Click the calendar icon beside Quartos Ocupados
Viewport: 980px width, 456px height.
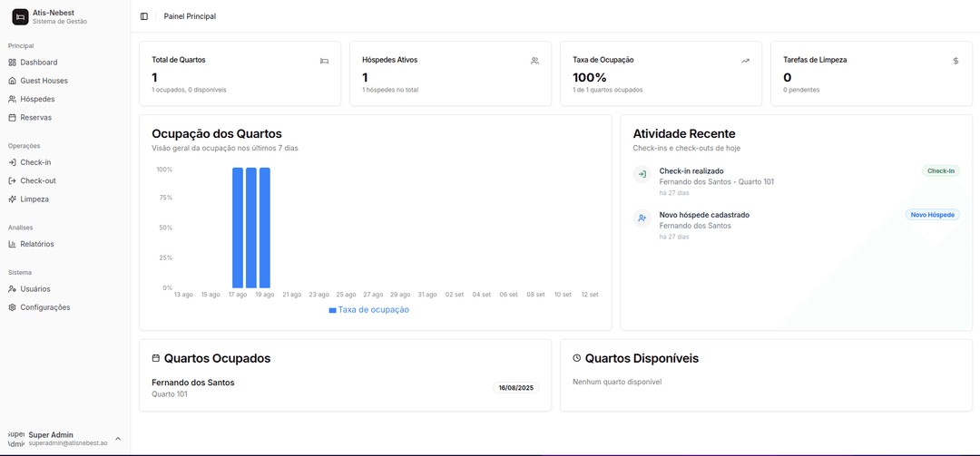[x=156, y=358]
